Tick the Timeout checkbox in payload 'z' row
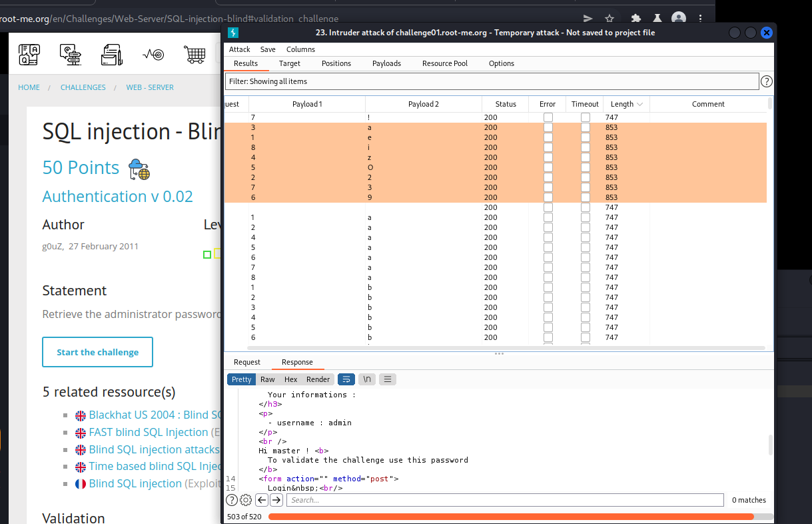812x524 pixels. click(586, 157)
